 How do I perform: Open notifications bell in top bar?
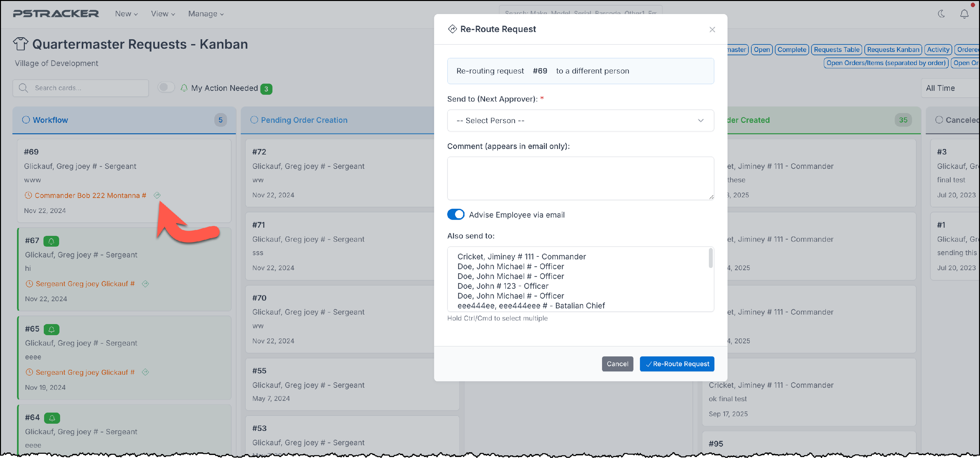click(964, 14)
